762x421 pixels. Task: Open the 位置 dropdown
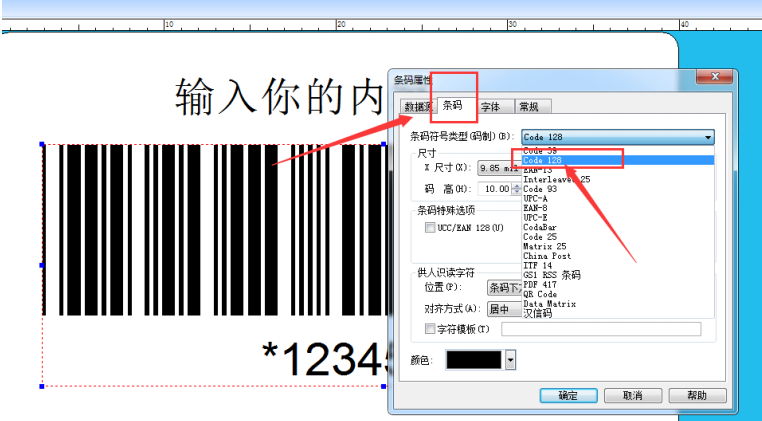[x=505, y=288]
